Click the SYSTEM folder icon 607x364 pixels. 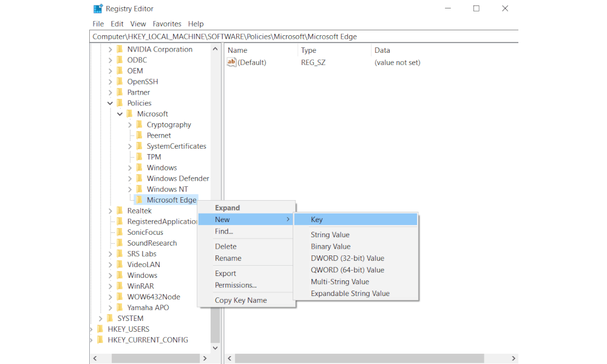pyautogui.click(x=110, y=318)
